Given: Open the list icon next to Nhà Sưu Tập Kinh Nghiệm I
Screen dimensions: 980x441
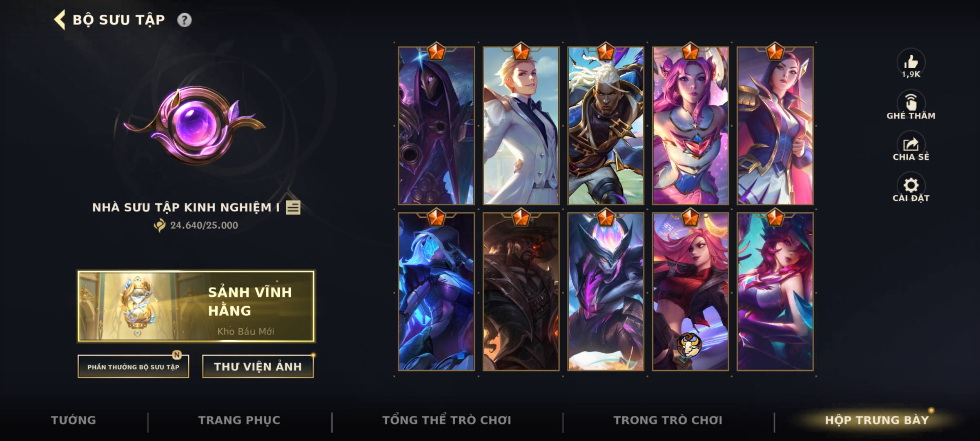Looking at the screenshot, I should pos(293,207).
